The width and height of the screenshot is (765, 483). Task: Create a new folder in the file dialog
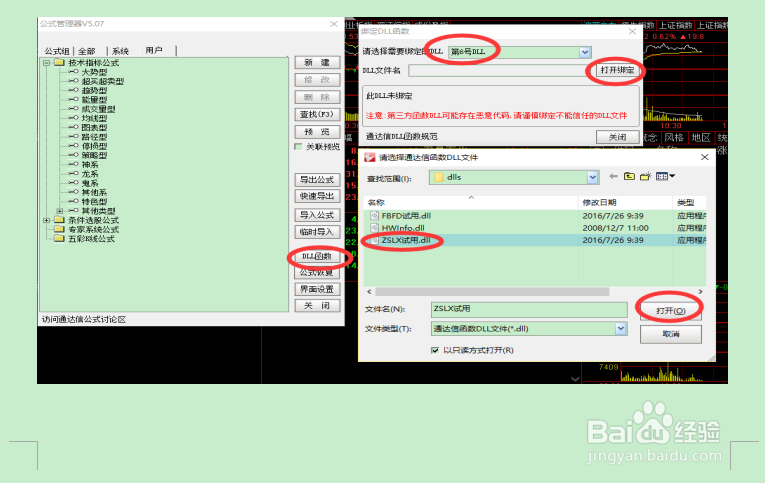pos(645,177)
